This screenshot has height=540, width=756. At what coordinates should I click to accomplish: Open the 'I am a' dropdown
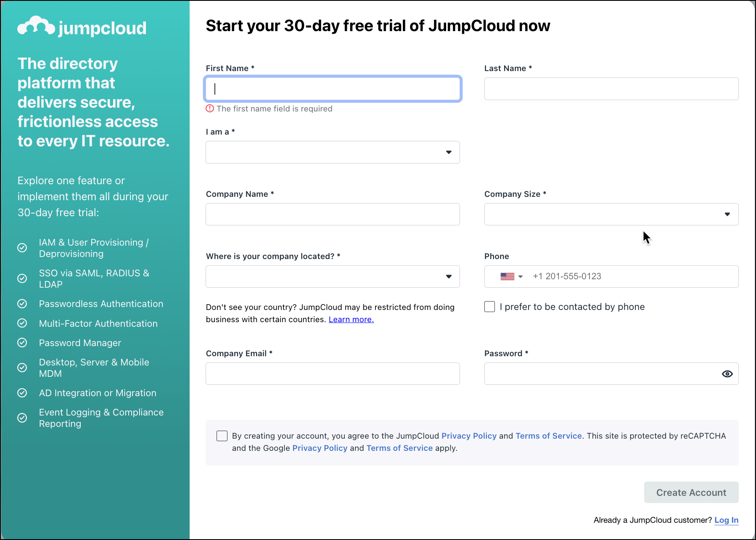(449, 152)
